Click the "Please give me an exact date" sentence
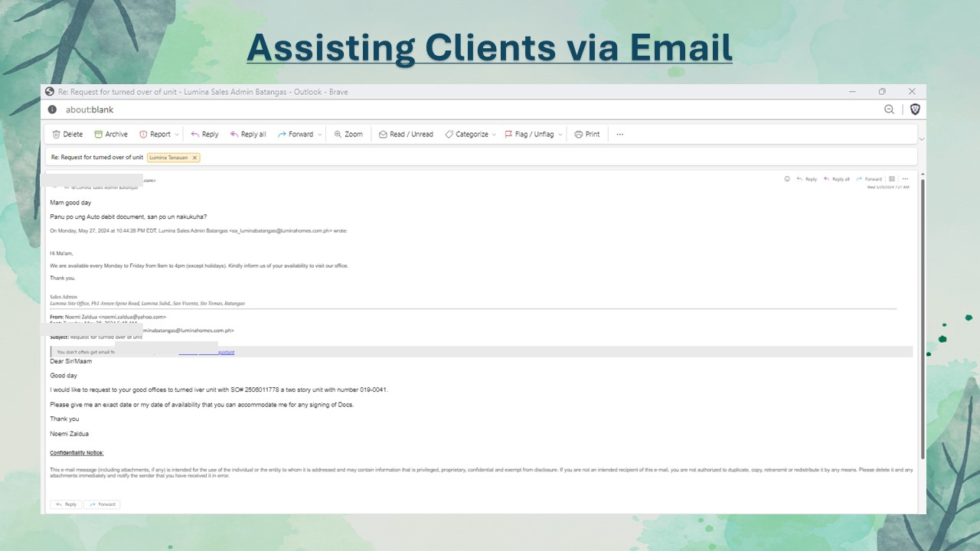 point(202,404)
